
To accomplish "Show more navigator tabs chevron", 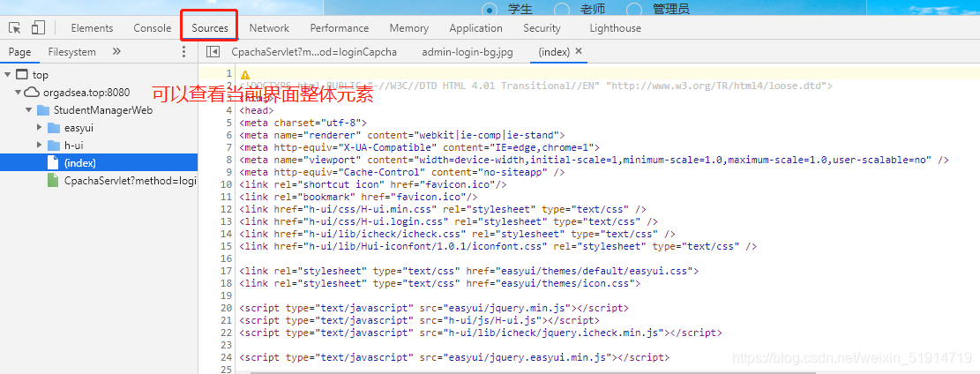I will point(116,51).
